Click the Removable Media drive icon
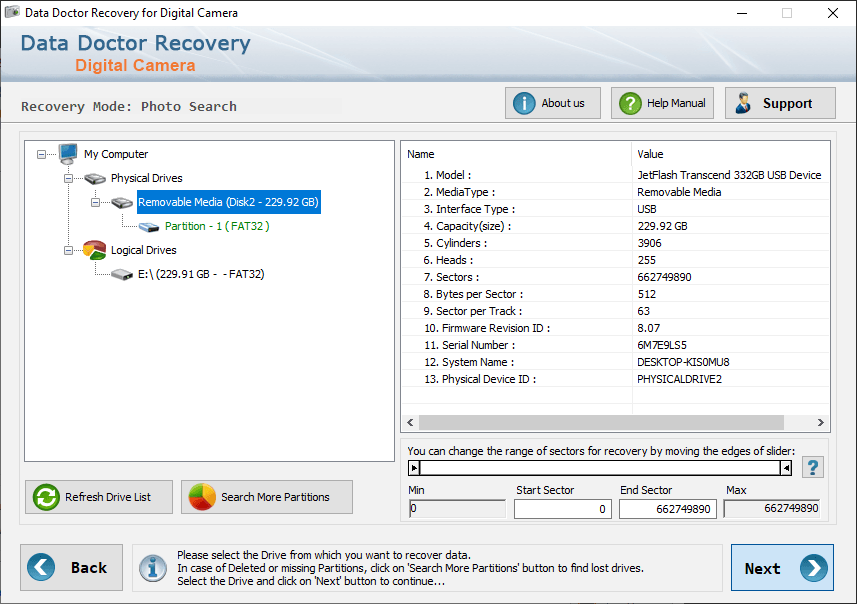This screenshot has width=857, height=604. pyautogui.click(x=122, y=203)
